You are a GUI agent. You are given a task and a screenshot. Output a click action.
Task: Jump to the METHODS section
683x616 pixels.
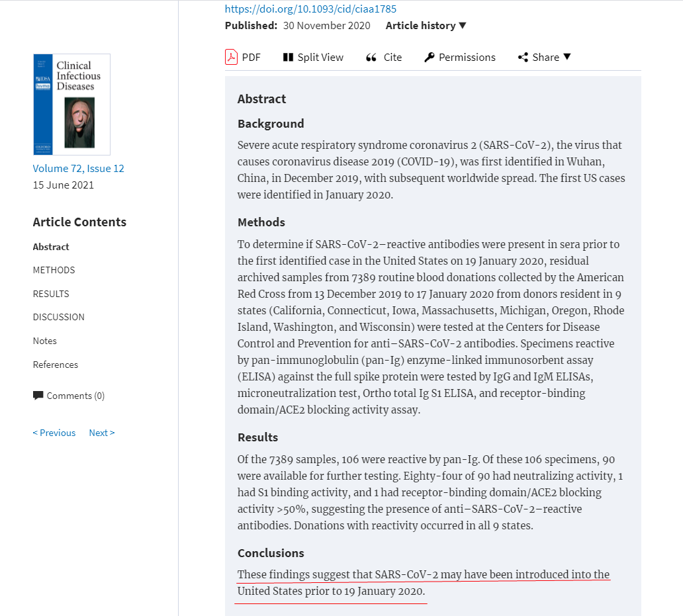coord(54,270)
